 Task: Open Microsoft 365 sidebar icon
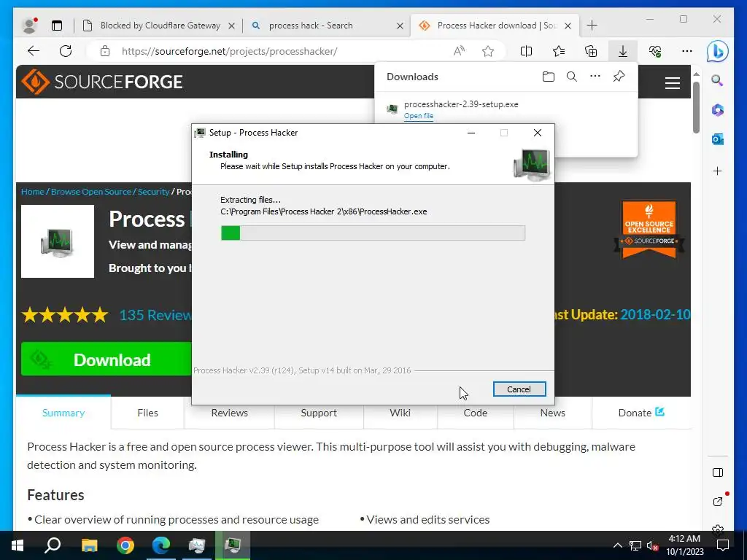[718, 110]
